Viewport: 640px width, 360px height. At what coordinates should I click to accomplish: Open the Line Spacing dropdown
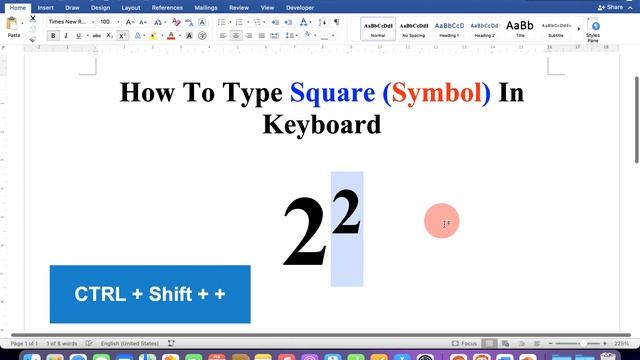(x=291, y=36)
